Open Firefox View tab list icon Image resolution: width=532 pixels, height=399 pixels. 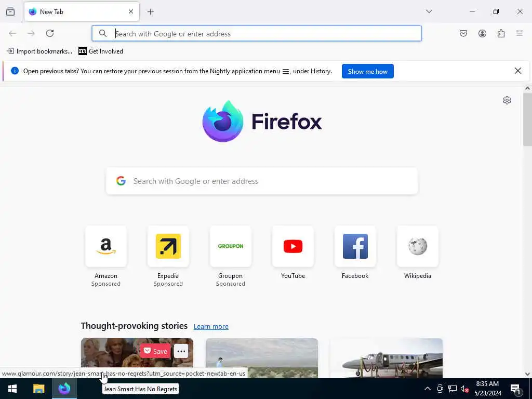[10, 11]
